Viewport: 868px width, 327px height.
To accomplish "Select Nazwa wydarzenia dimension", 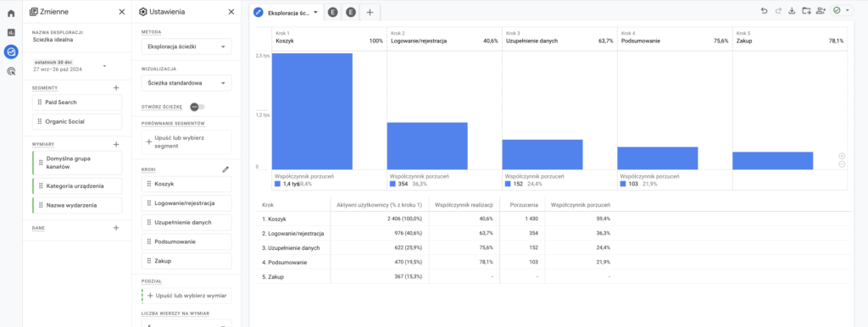I will [77, 205].
